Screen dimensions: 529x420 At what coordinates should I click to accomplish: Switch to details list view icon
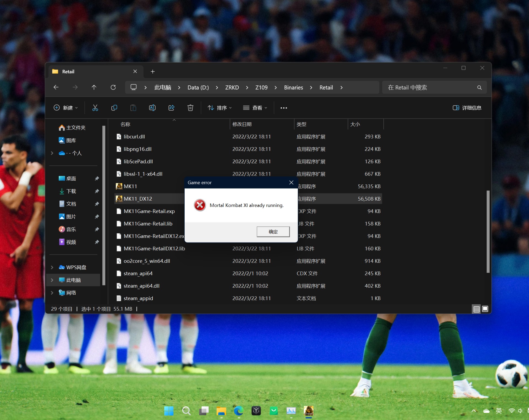[476, 309]
